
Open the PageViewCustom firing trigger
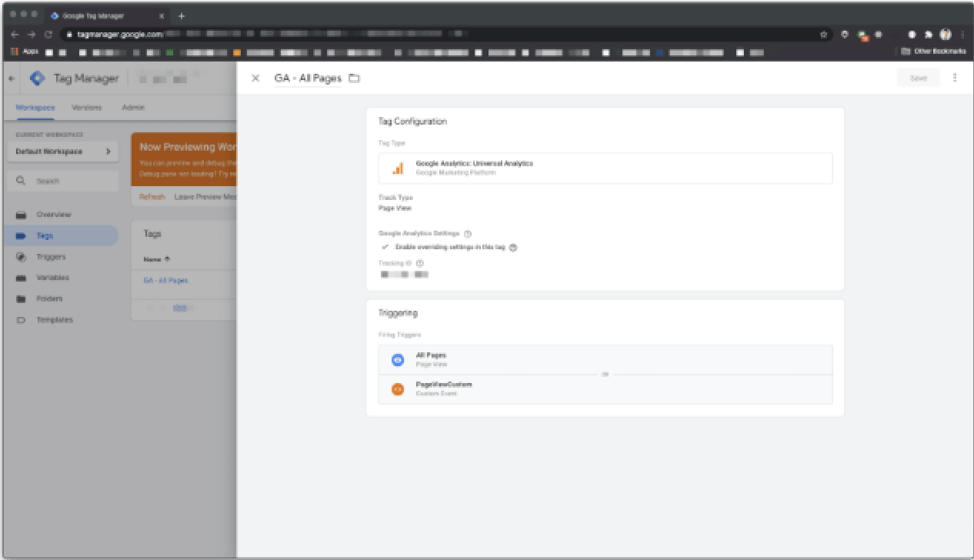pos(605,388)
